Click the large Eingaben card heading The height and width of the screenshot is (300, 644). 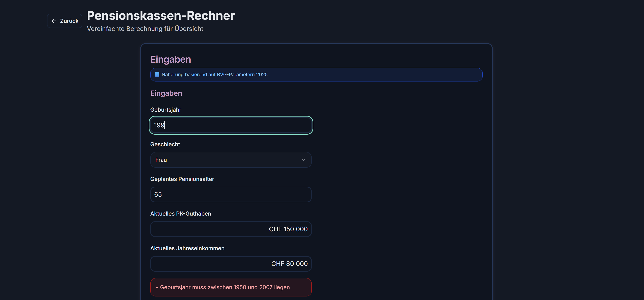point(171,59)
